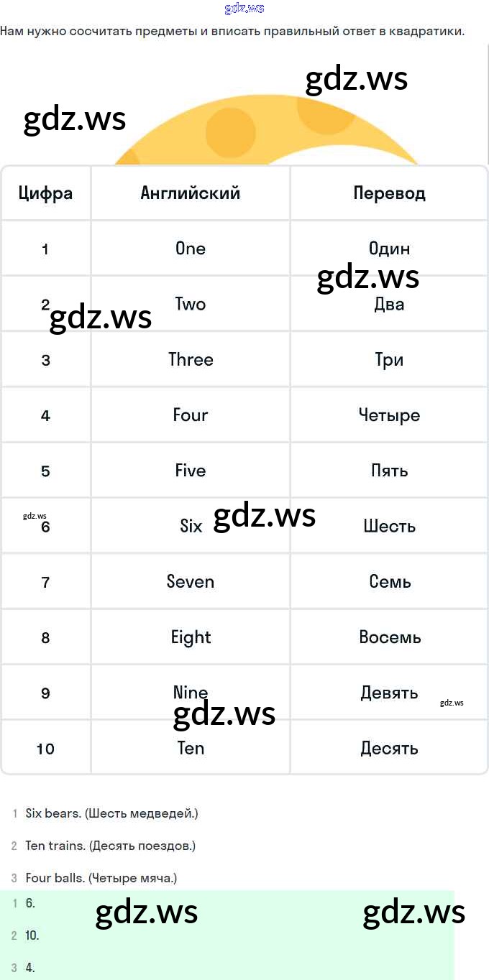This screenshot has width=489, height=980.
Task: Click the Английский column header
Action: point(191,193)
